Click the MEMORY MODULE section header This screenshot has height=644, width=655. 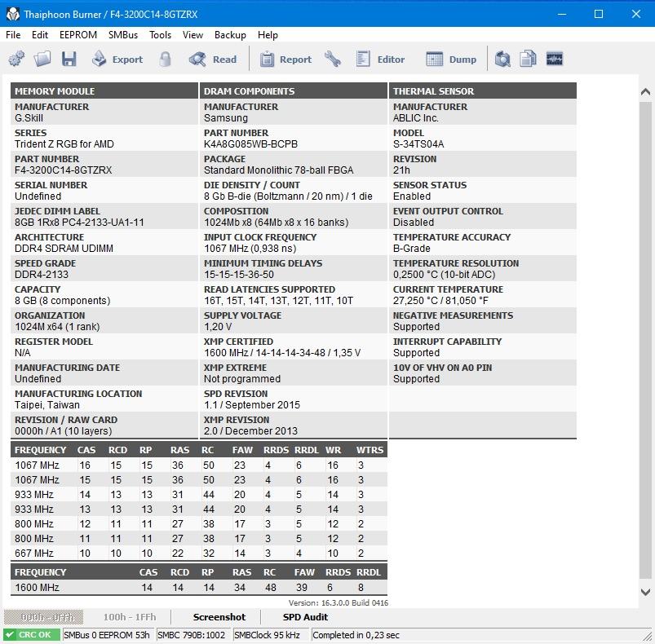pos(104,91)
